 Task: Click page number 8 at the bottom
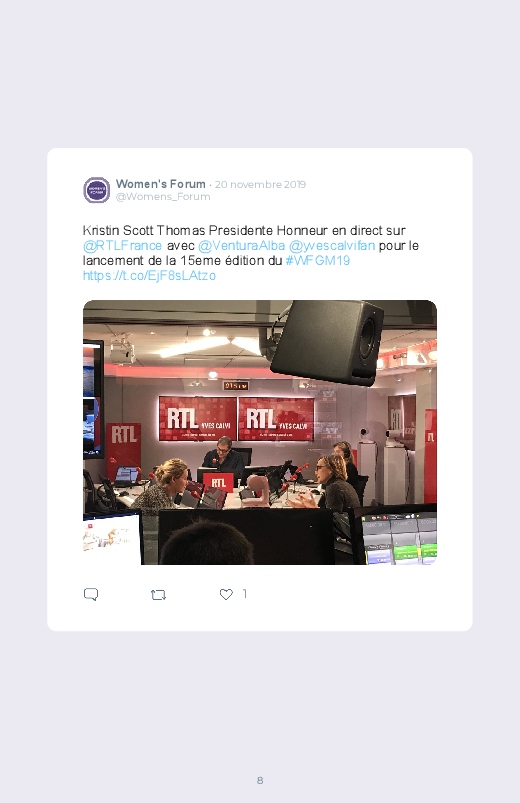(260, 780)
